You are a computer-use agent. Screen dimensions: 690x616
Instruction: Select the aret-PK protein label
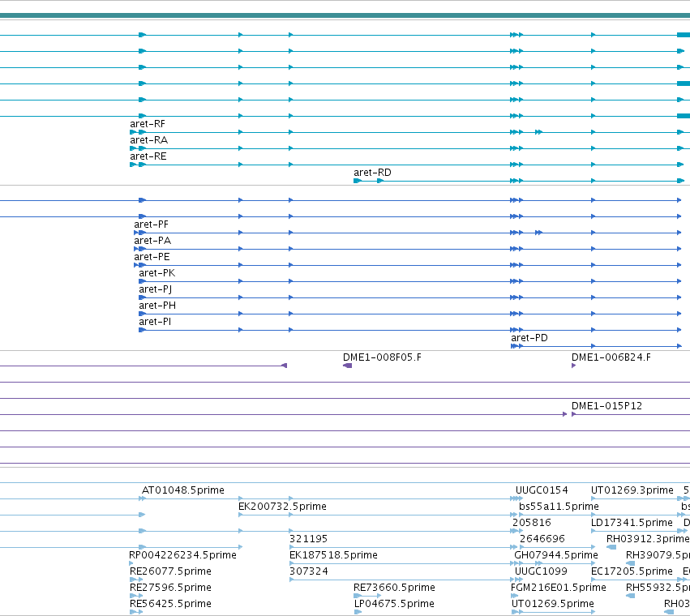pos(157,273)
